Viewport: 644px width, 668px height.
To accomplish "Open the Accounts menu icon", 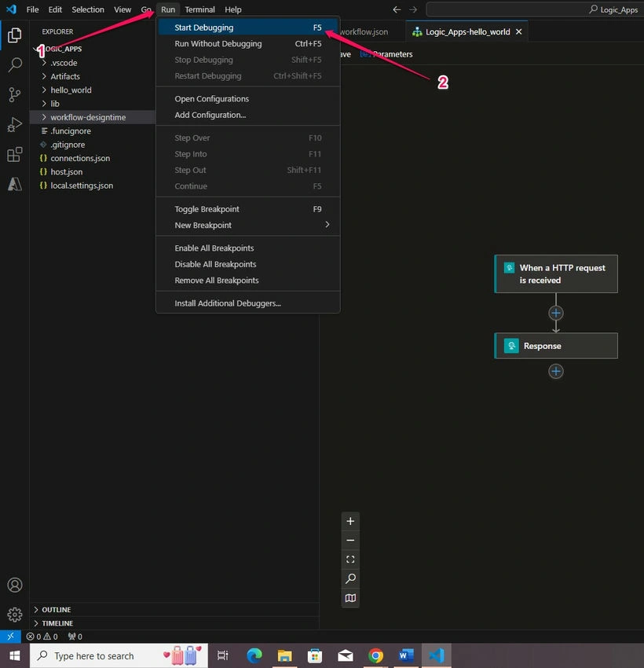I will [x=14, y=585].
